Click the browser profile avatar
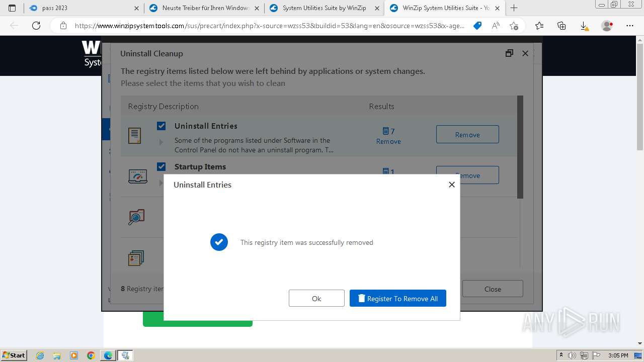The height and width of the screenshot is (362, 644). [607, 26]
